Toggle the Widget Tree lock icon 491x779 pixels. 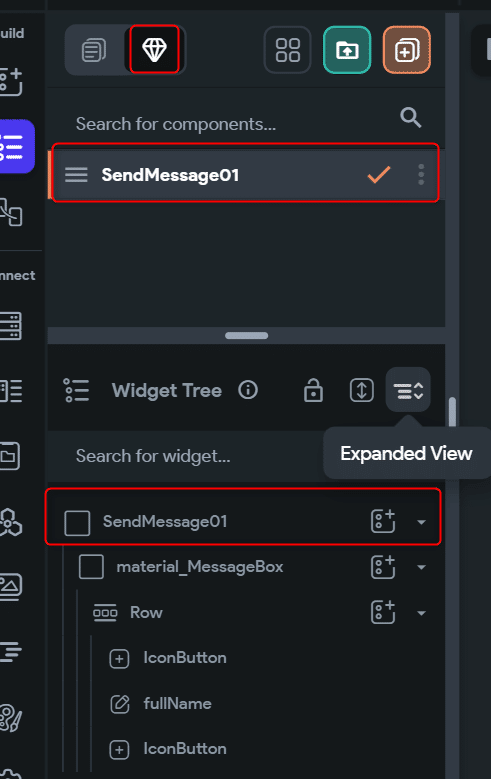coord(313,390)
